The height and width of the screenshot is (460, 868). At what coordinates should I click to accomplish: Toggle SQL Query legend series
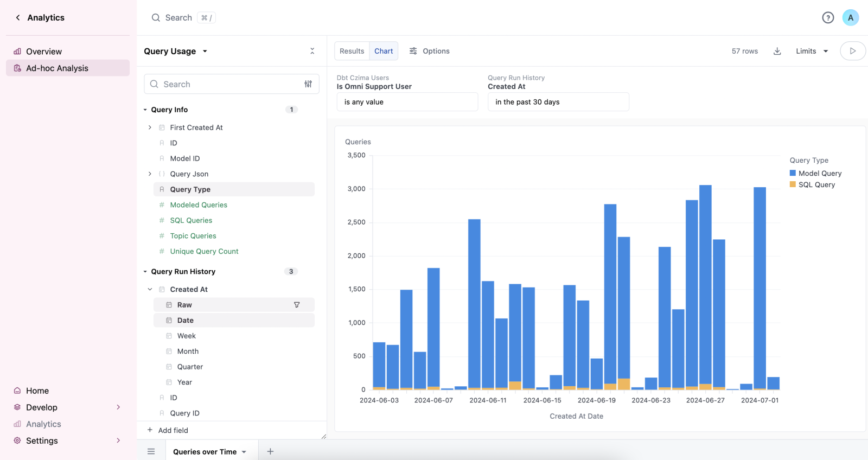(812, 185)
